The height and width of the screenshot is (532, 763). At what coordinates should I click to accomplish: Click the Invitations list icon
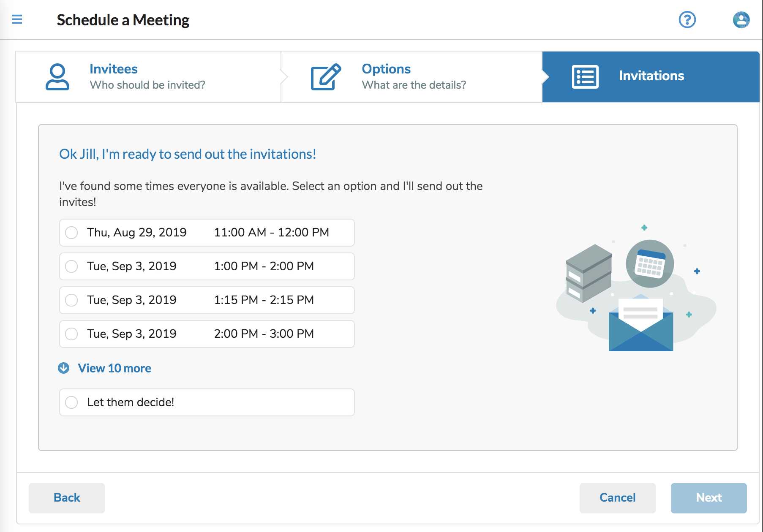click(x=585, y=77)
